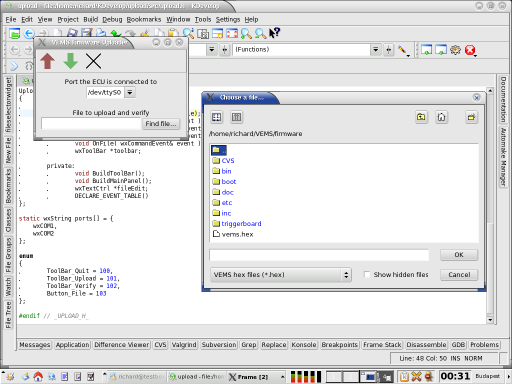Open the Bookmarks menu
Image resolution: width=512 pixels, height=384 pixels.
(144, 19)
